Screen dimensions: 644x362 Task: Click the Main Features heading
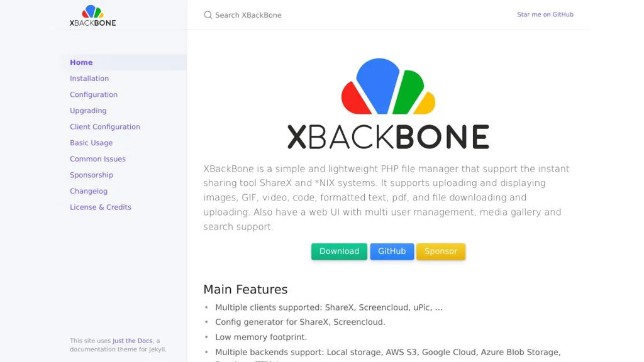click(245, 289)
